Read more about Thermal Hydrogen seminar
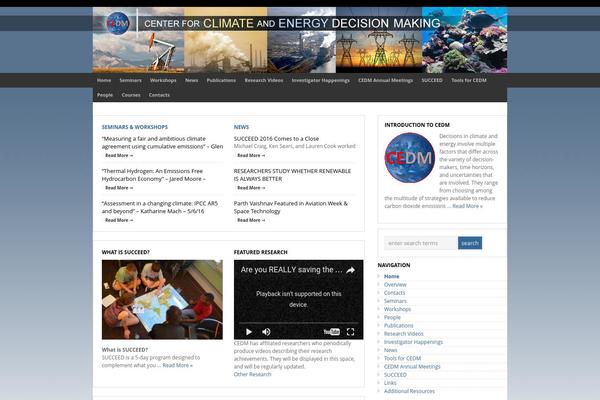 (x=119, y=188)
